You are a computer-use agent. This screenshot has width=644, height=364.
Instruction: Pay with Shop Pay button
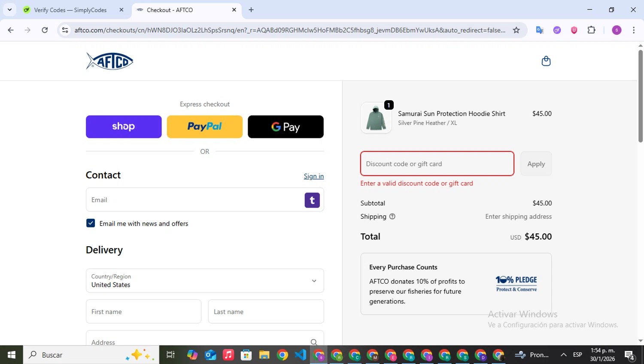(124, 127)
